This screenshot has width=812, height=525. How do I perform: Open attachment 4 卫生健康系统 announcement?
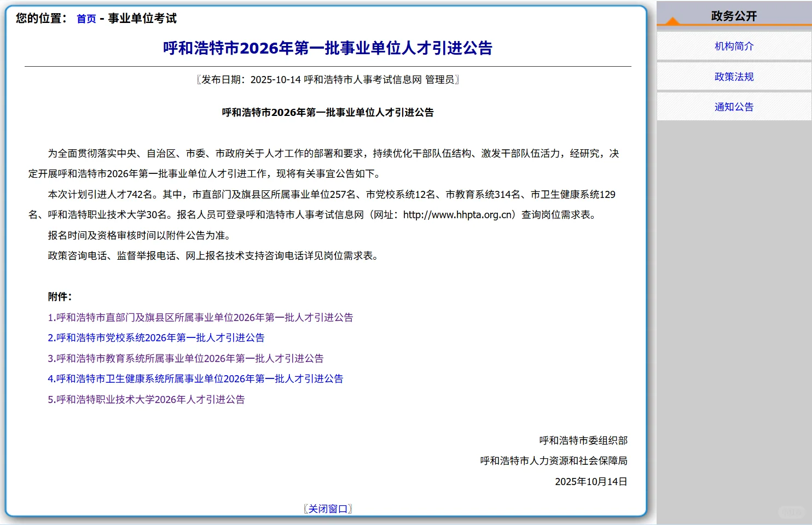pyautogui.click(x=195, y=378)
